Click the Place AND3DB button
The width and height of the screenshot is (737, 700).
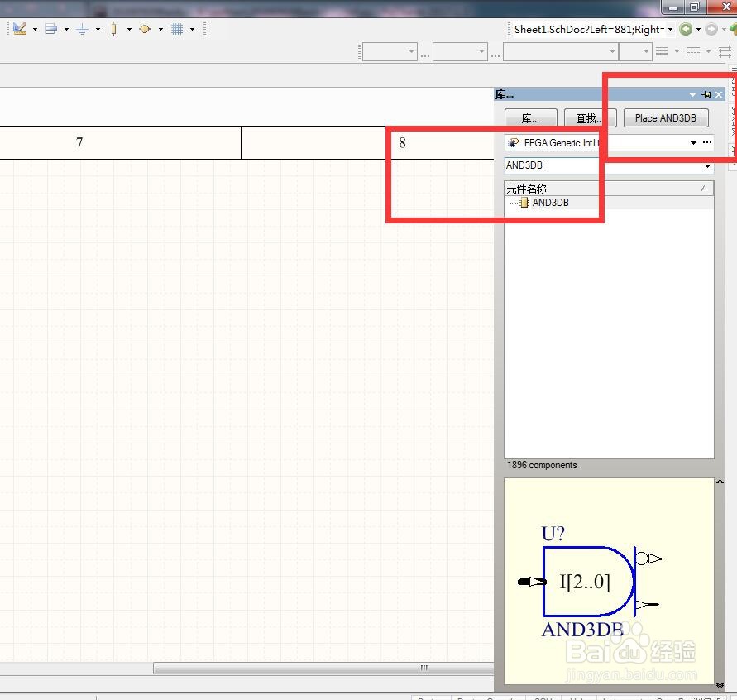pos(666,118)
